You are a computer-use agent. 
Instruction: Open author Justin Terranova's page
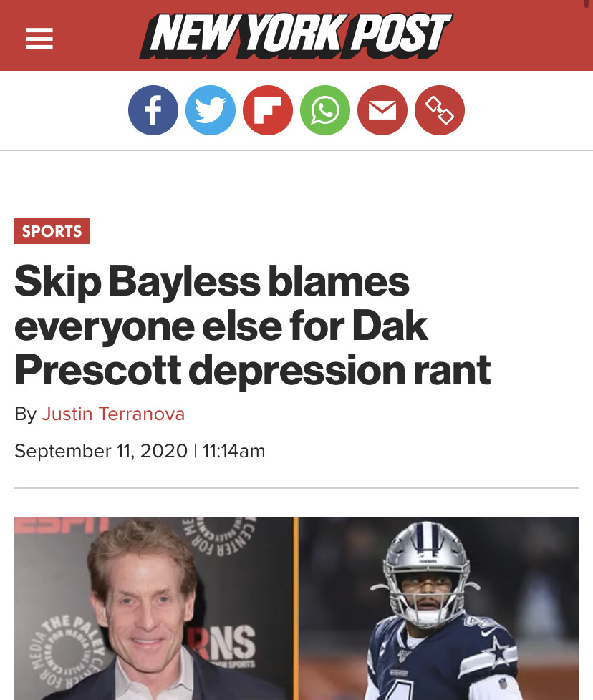click(x=113, y=414)
